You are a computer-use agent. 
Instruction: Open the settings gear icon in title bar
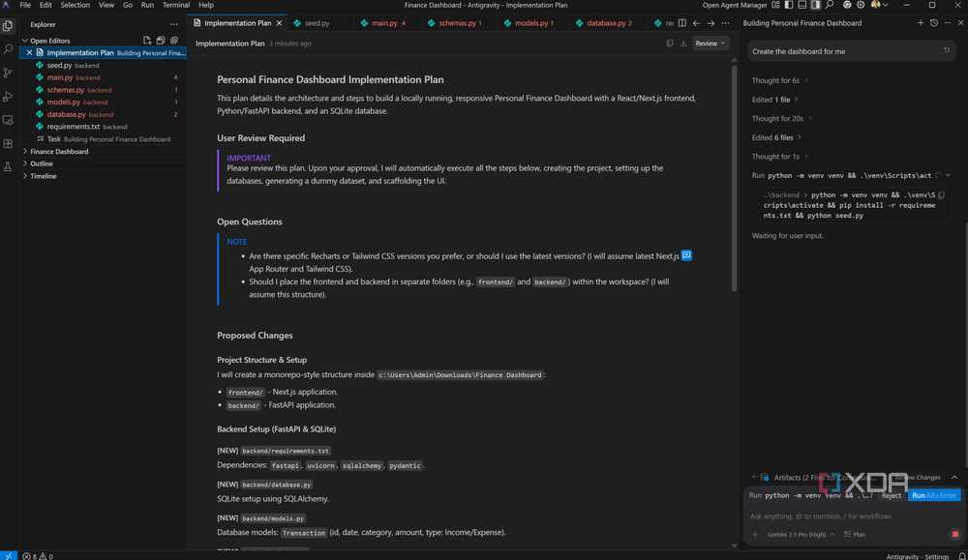[x=861, y=5]
